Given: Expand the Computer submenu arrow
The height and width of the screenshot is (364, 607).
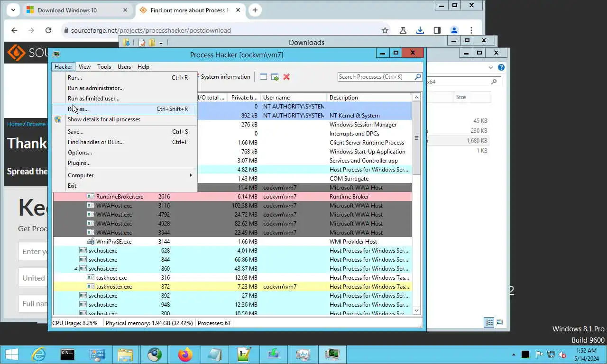Looking at the screenshot, I should click(x=191, y=175).
